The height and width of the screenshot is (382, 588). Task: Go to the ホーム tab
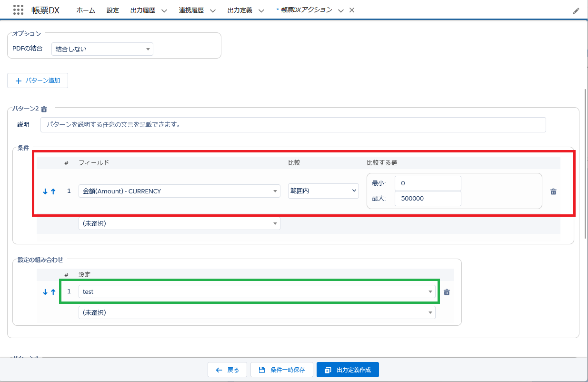click(x=86, y=10)
